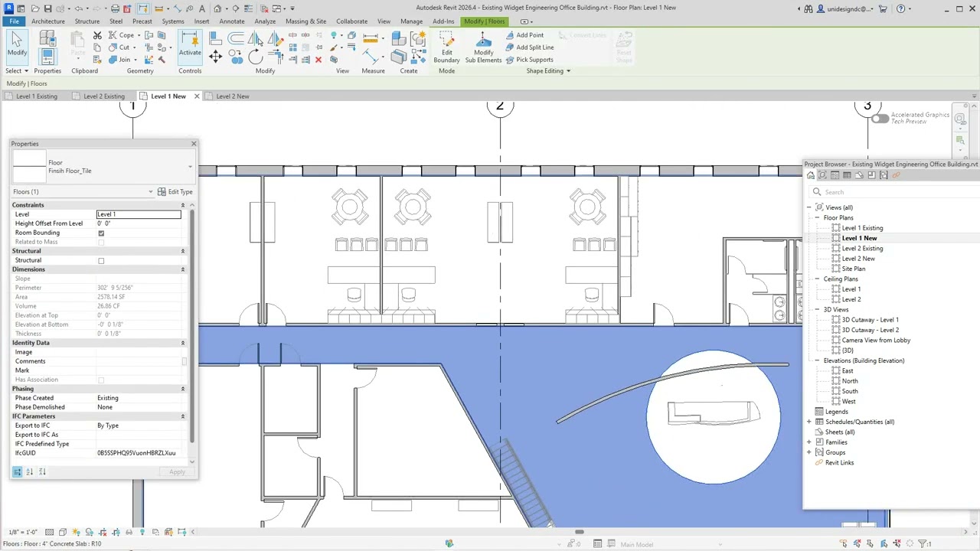Click the Text tool A icon in Quick Access
The image size is (980, 551).
click(202, 8)
